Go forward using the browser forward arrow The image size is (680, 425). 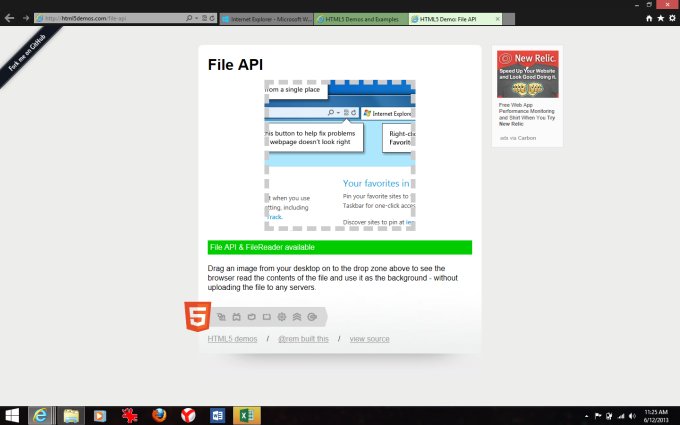pos(26,18)
